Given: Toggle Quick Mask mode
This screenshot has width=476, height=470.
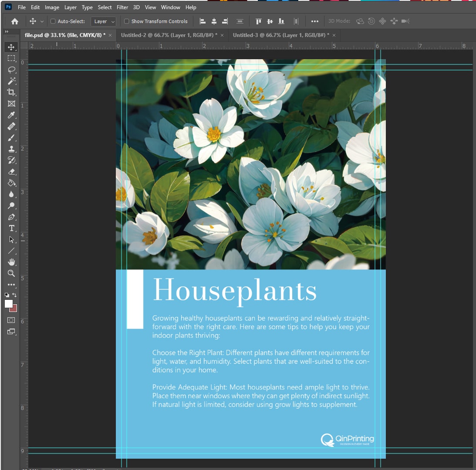Looking at the screenshot, I should [x=11, y=320].
